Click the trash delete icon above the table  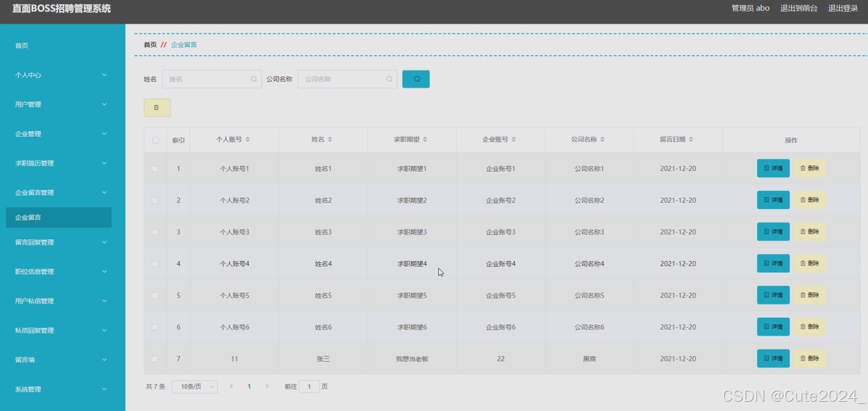point(157,107)
